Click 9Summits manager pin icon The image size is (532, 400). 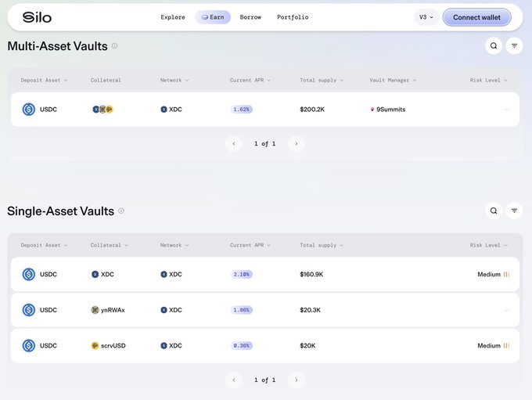click(x=372, y=110)
